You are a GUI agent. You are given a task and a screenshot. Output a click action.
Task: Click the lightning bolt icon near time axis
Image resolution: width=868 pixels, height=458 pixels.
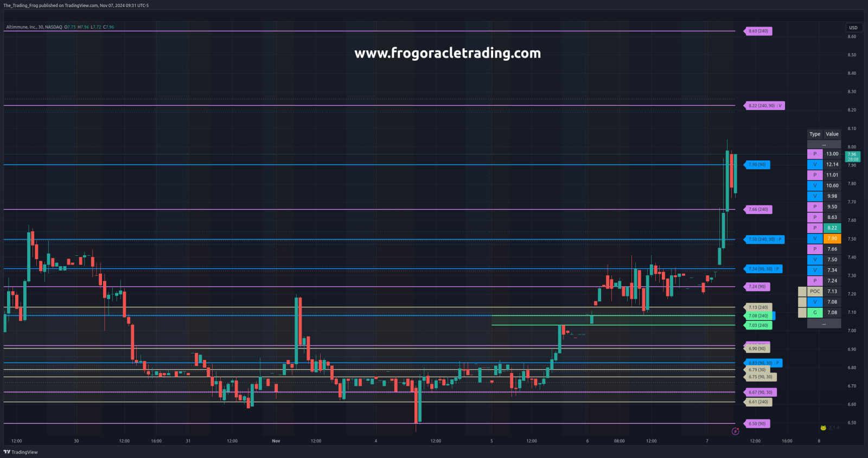click(736, 431)
